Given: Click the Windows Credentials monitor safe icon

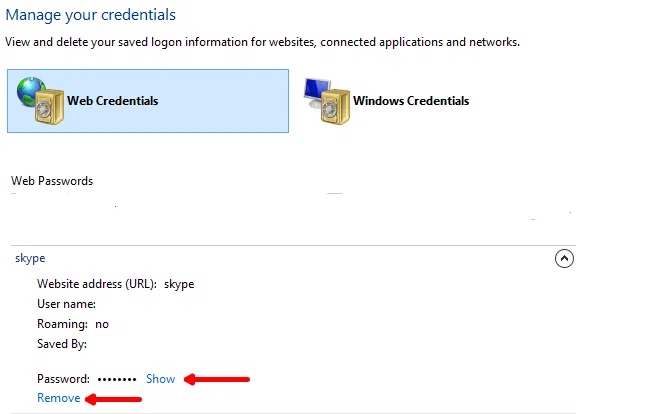Looking at the screenshot, I should pos(326,100).
